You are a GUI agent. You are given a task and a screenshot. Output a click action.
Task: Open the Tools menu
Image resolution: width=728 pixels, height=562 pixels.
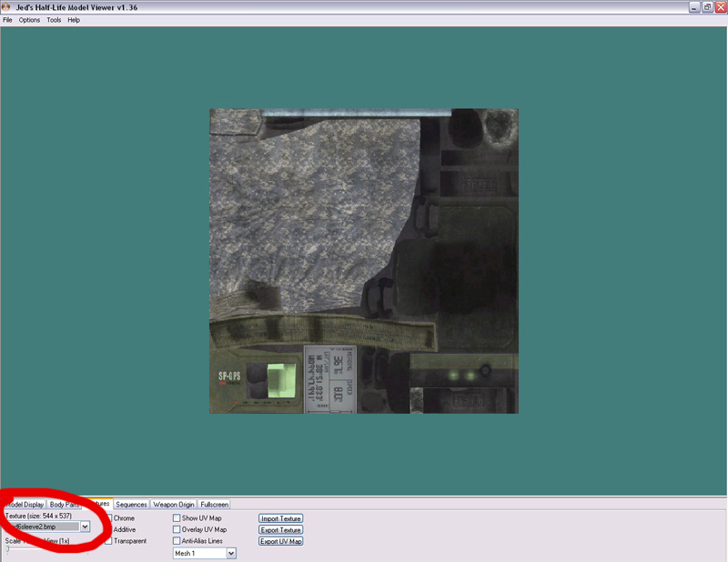click(54, 20)
